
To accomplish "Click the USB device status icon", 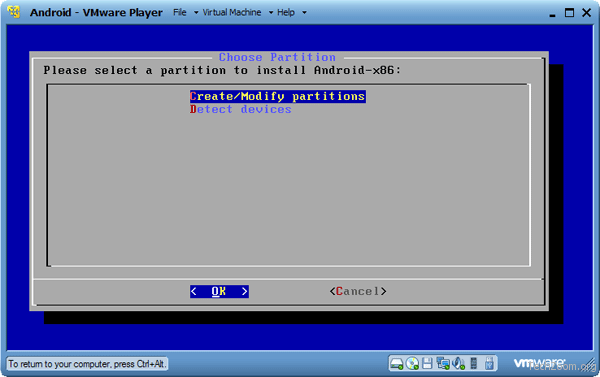I will tap(489, 363).
